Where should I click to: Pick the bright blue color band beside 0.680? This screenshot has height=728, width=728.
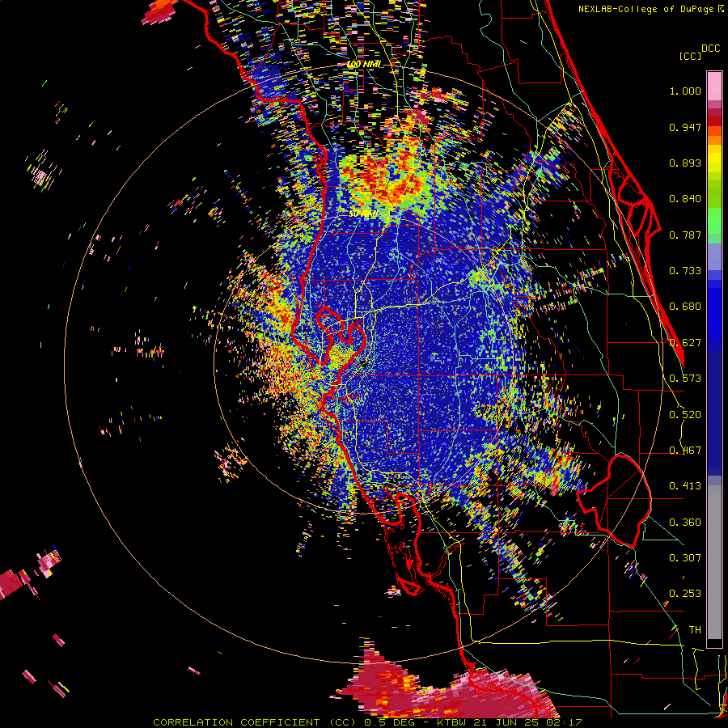pos(714,311)
